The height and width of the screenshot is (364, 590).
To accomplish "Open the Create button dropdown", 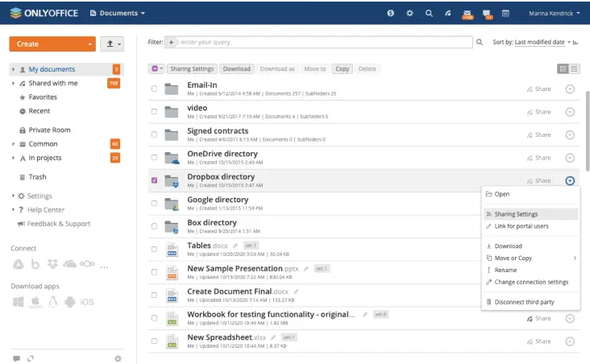I will 90,44.
